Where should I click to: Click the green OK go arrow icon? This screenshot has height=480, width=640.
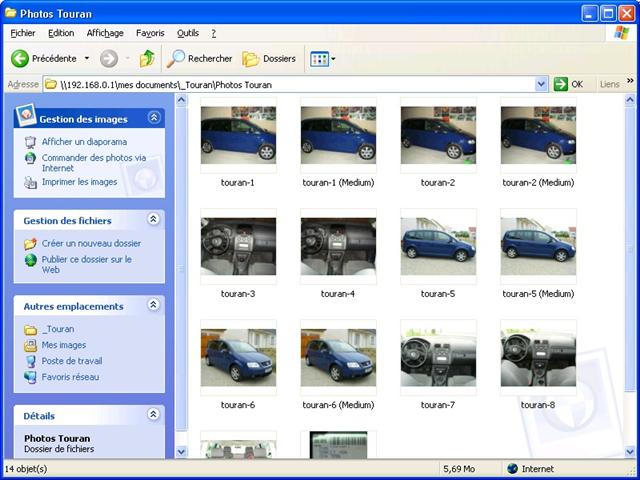click(x=561, y=84)
